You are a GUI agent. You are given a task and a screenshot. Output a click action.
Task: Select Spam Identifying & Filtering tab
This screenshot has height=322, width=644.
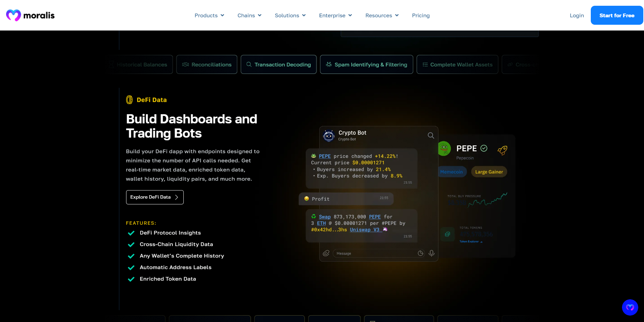(x=366, y=64)
